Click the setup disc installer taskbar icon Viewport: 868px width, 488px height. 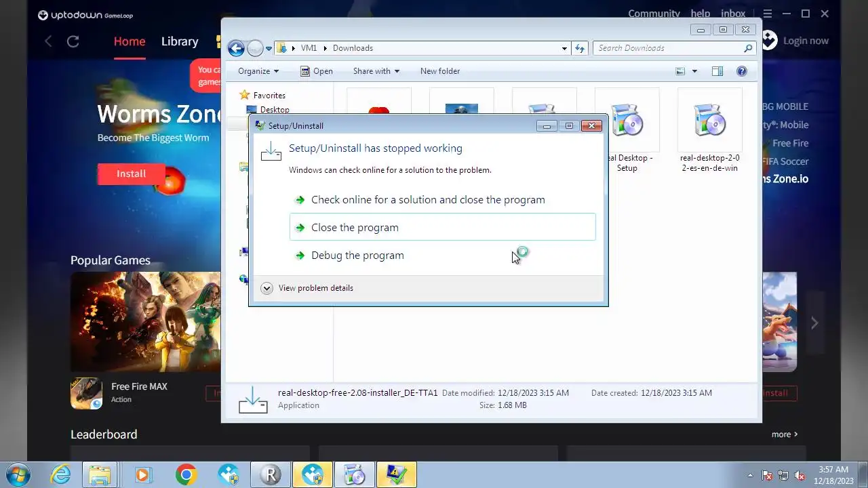click(354, 474)
